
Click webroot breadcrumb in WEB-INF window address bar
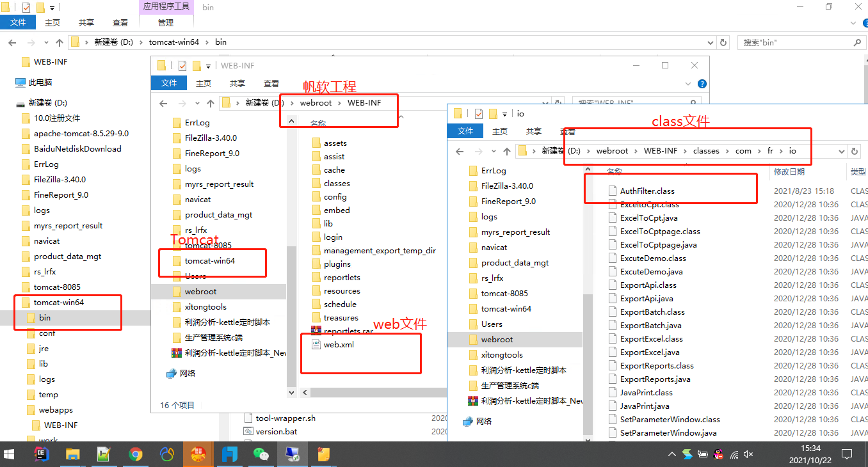click(x=315, y=103)
